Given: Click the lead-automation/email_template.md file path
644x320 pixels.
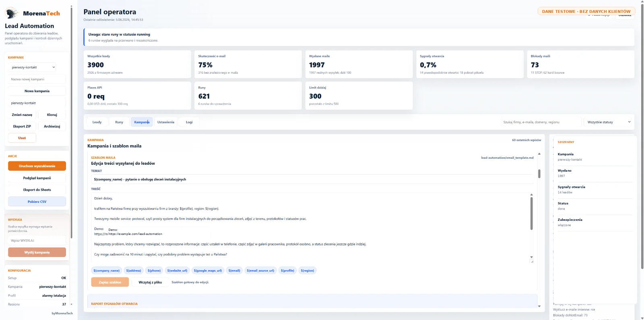Looking at the screenshot, I should (507, 158).
